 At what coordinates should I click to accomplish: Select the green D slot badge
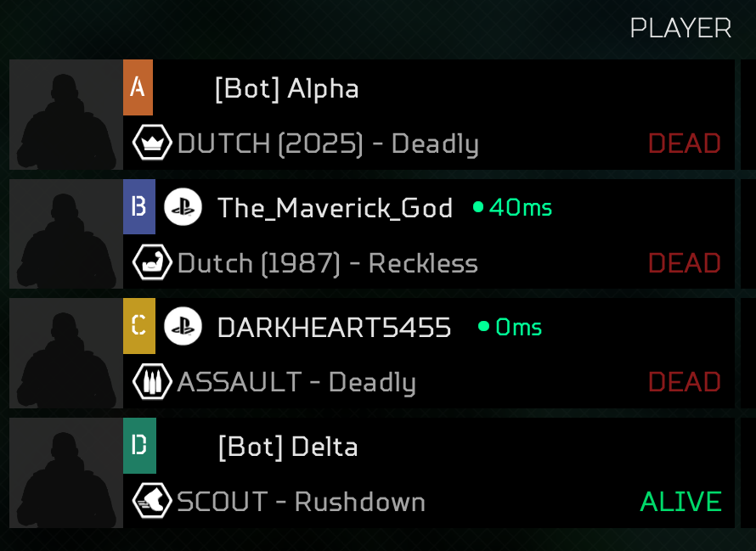click(x=140, y=446)
